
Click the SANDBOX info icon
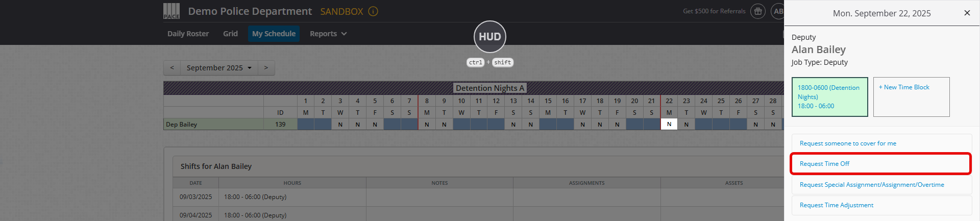(373, 11)
